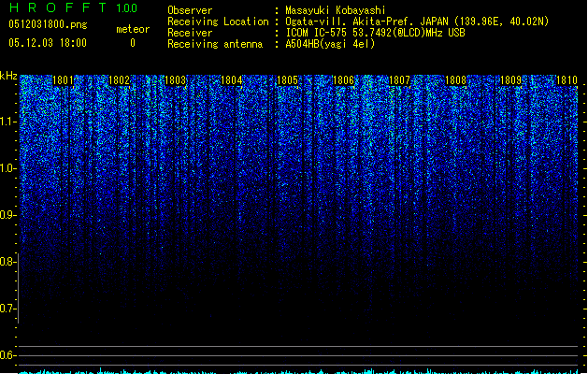588x374 pixels.
Task: Click the 1803 time marker
Action: pos(175,80)
